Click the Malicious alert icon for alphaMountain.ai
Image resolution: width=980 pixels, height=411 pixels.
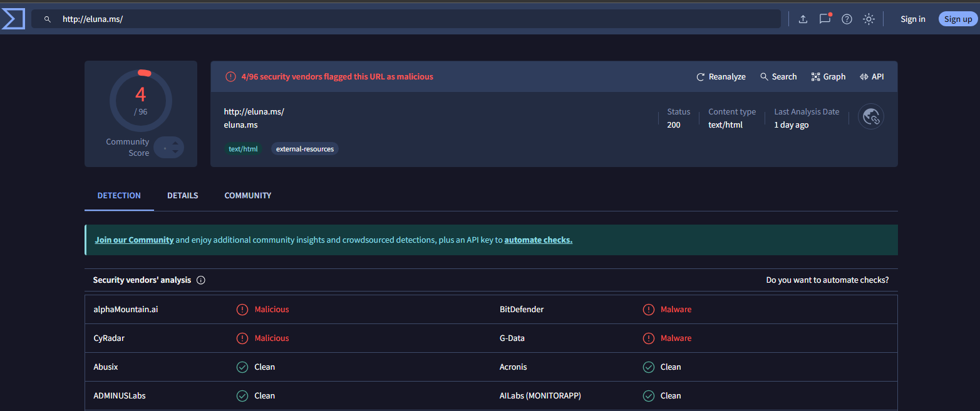tap(242, 310)
